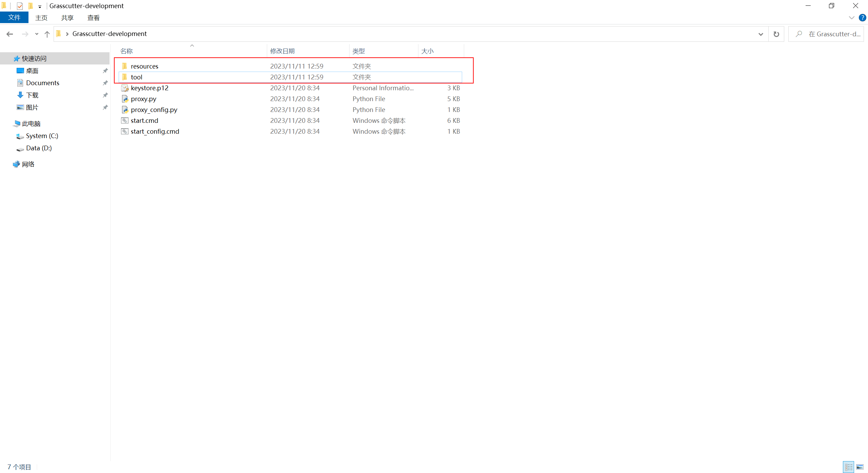This screenshot has height=473, width=868.
Task: Click the pin icon beside 图片
Action: click(105, 108)
